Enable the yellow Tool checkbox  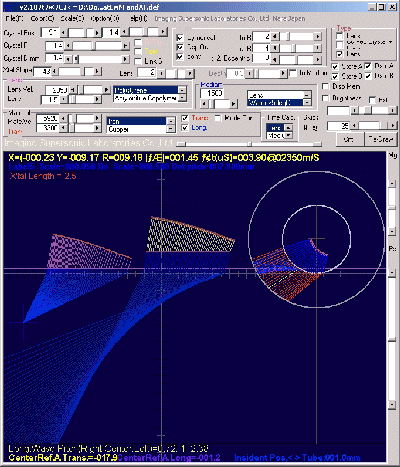[x=138, y=51]
